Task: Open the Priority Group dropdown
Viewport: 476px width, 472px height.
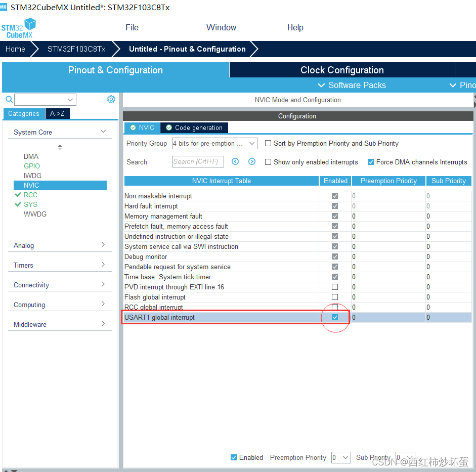Action: coord(214,143)
